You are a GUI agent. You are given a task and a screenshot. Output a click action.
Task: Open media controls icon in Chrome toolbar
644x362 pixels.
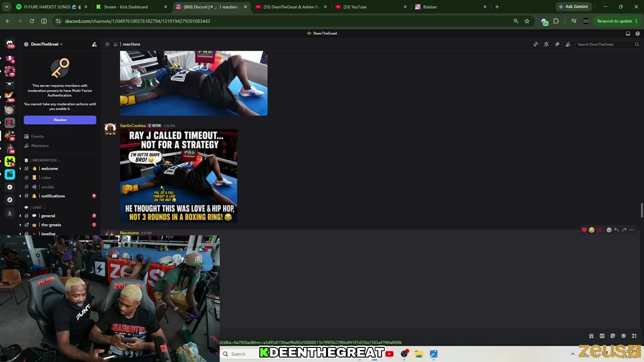coord(574,21)
